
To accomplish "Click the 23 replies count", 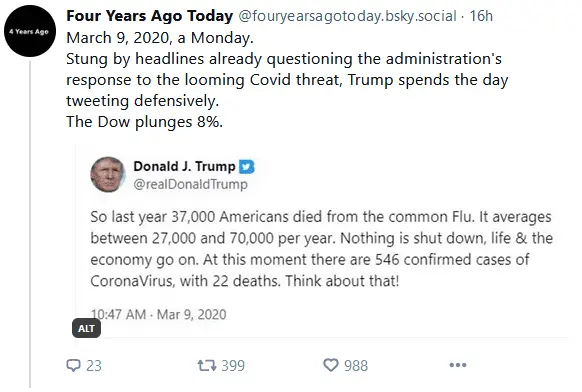I will pyautogui.click(x=94, y=366).
